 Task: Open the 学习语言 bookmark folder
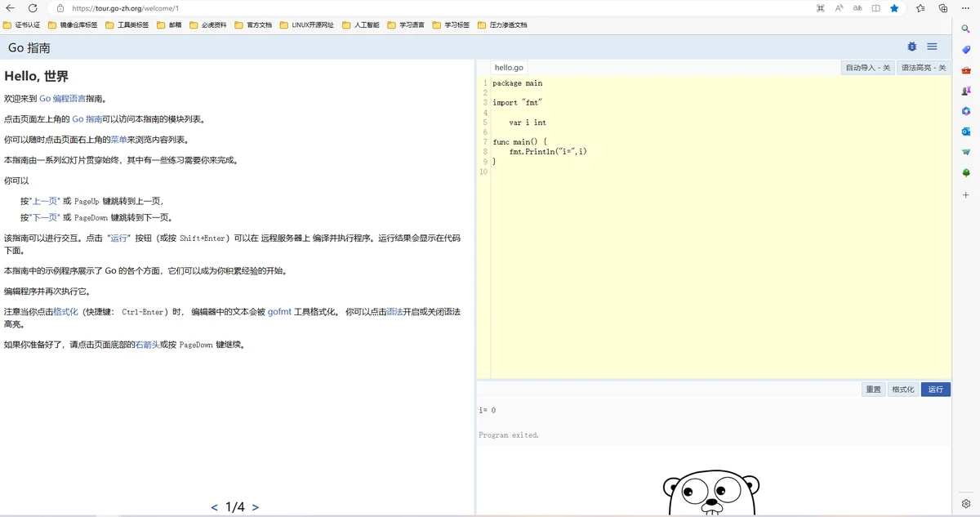tap(406, 25)
